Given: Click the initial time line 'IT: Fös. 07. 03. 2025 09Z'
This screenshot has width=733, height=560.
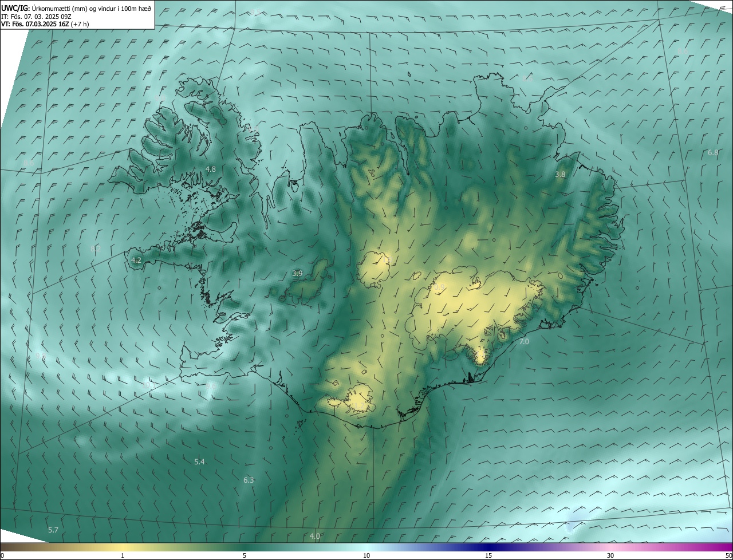Looking at the screenshot, I should click(x=36, y=17).
